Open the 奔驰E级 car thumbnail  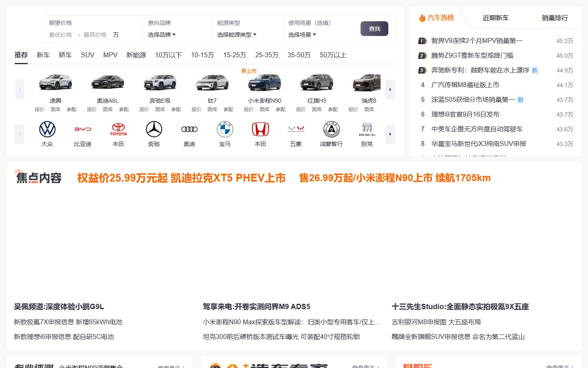tap(160, 82)
